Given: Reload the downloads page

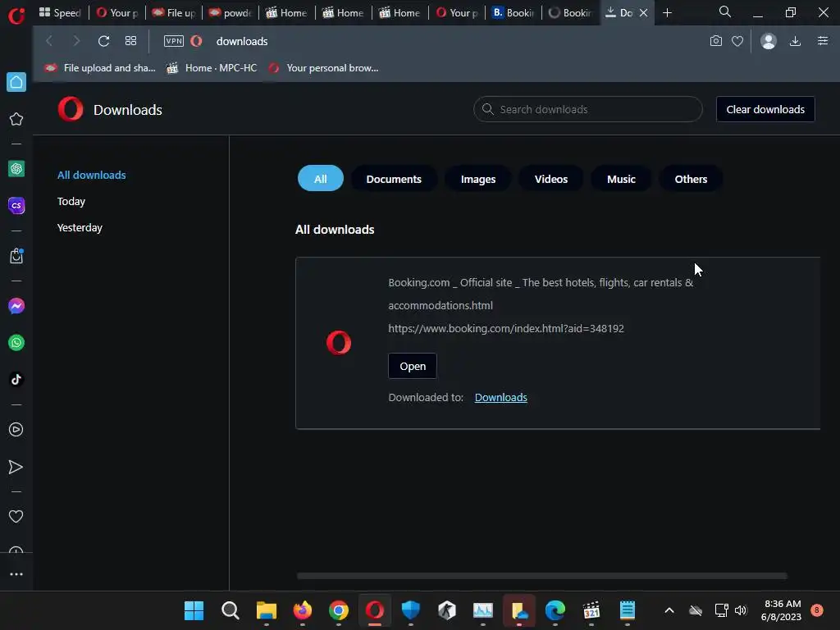Looking at the screenshot, I should point(104,41).
